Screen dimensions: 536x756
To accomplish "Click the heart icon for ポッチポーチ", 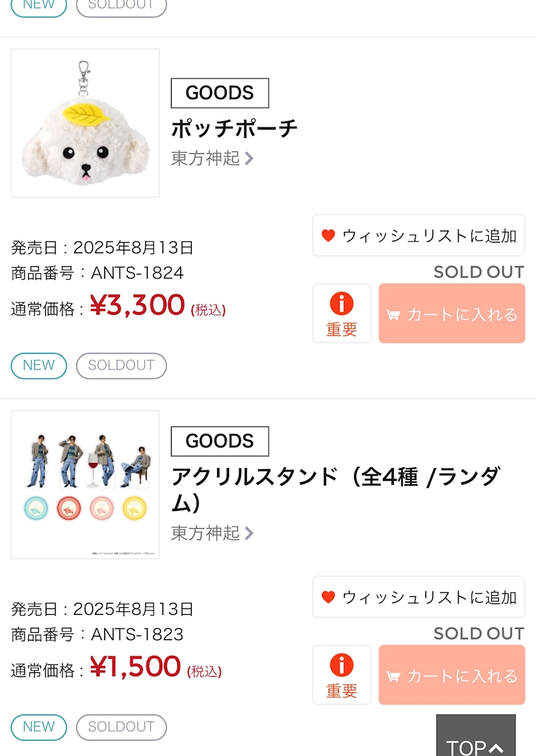I will pyautogui.click(x=328, y=236).
